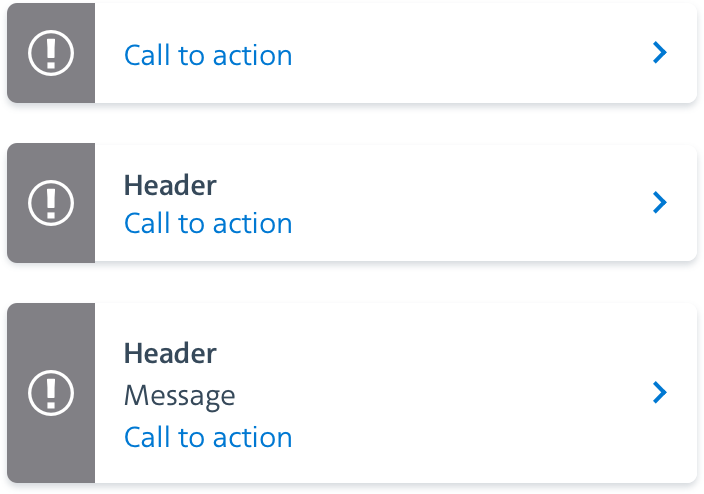Click the Message text in the bottom card
The height and width of the screenshot is (494, 704).
click(x=180, y=396)
